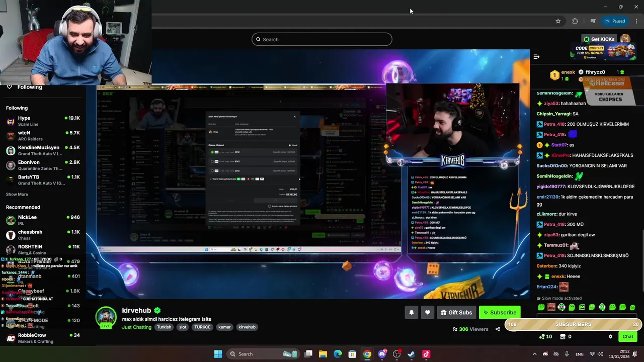Click the SUBSCRIBERS goal progress bar

coord(573,324)
